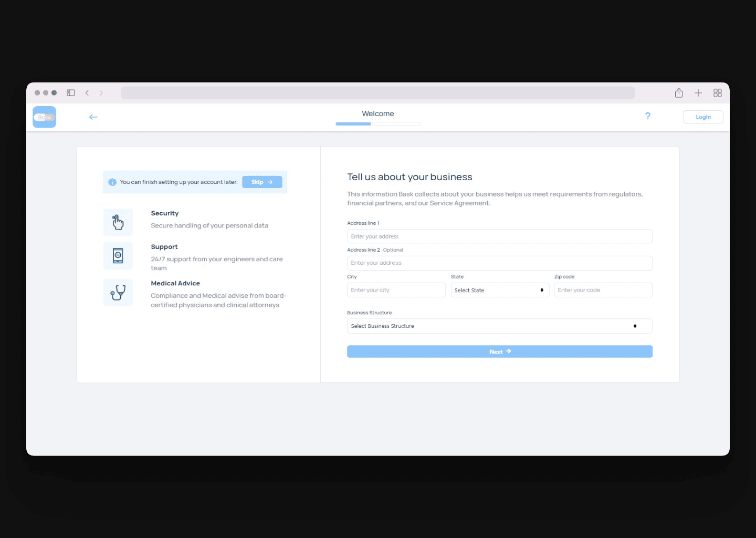Open a new browser tab with plus icon

[x=698, y=93]
